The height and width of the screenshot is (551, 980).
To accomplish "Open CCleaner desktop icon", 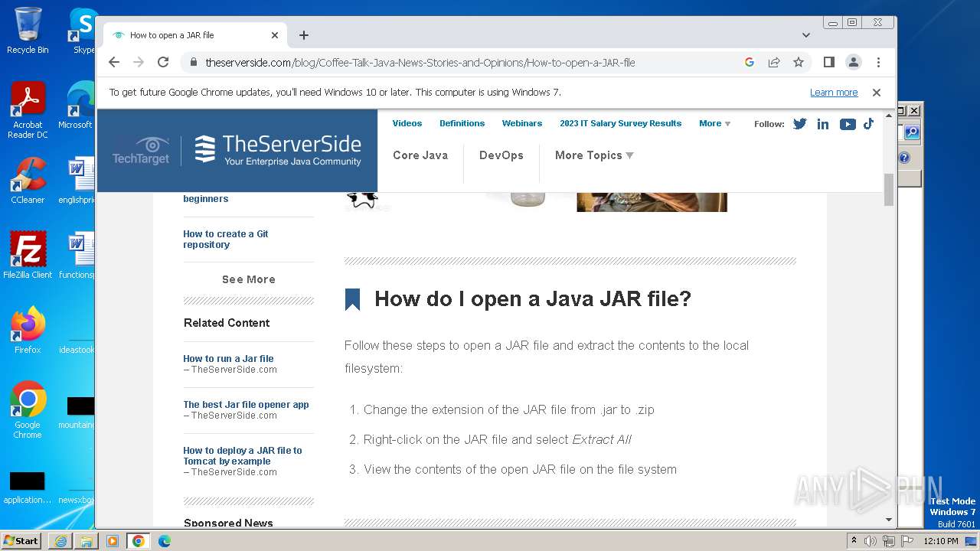I will pyautogui.click(x=28, y=181).
